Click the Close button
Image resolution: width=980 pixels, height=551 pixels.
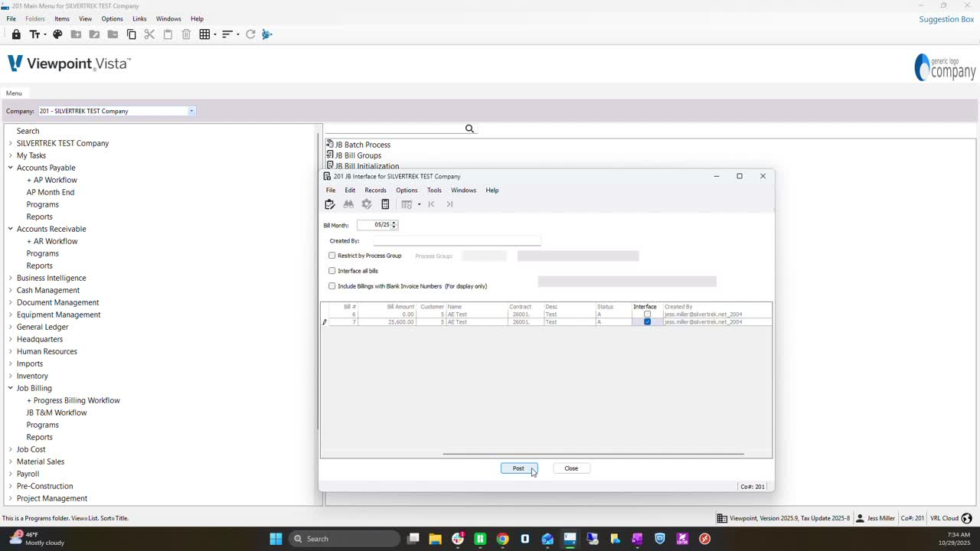(x=571, y=468)
